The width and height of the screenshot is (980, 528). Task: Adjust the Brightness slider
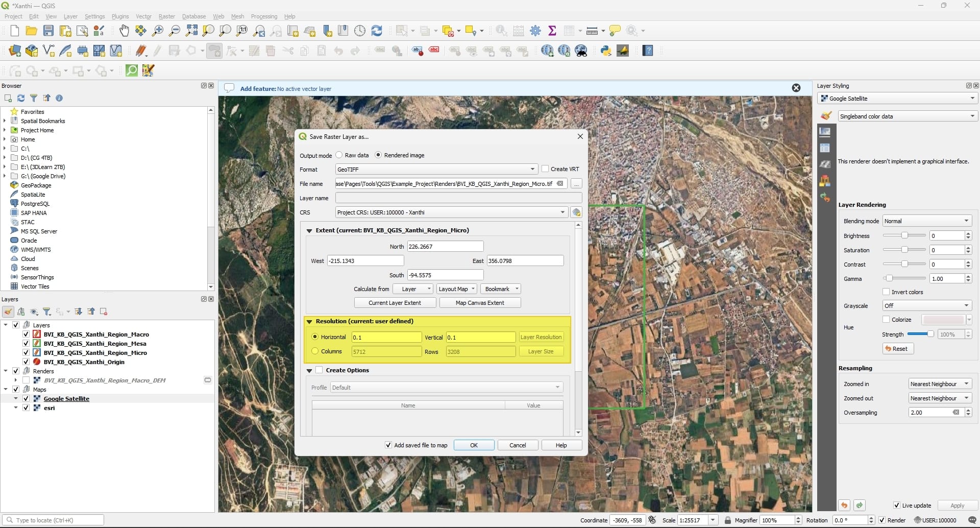click(904, 235)
